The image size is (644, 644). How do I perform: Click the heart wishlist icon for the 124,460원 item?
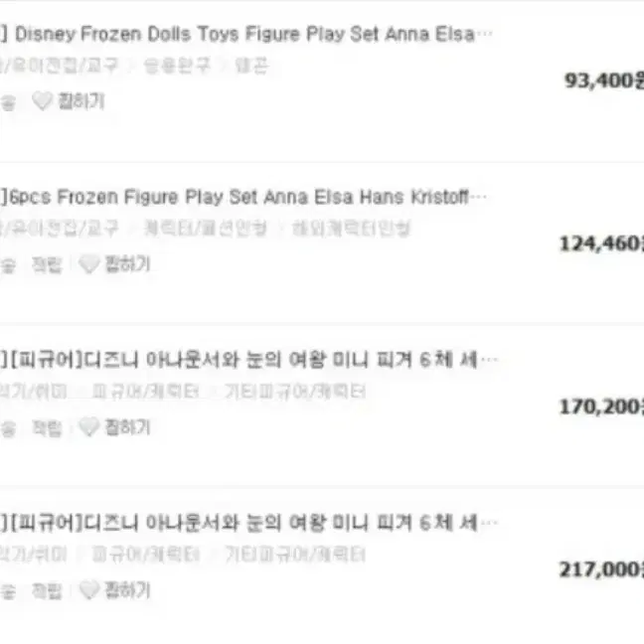(x=88, y=264)
